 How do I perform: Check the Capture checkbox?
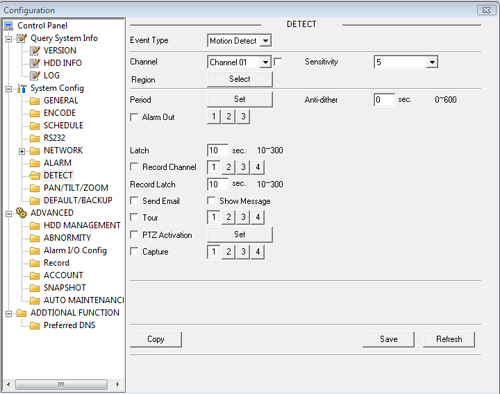pos(134,251)
